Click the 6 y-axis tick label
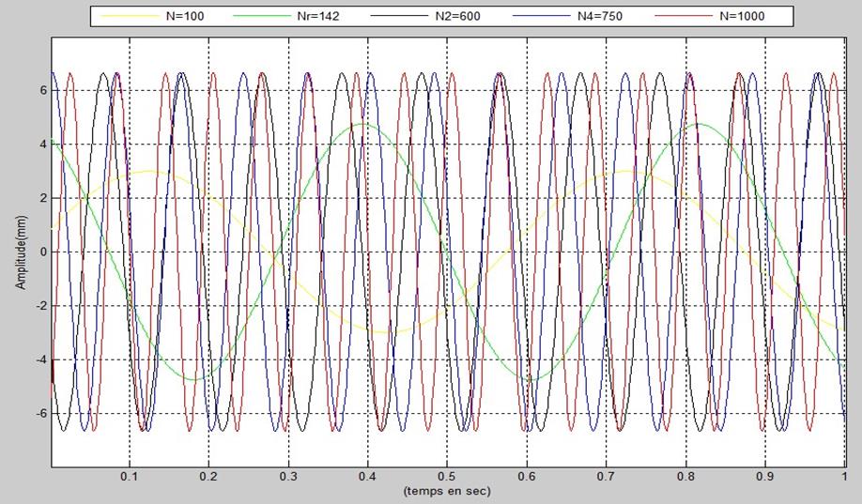This screenshot has height=504, width=862. coord(43,91)
